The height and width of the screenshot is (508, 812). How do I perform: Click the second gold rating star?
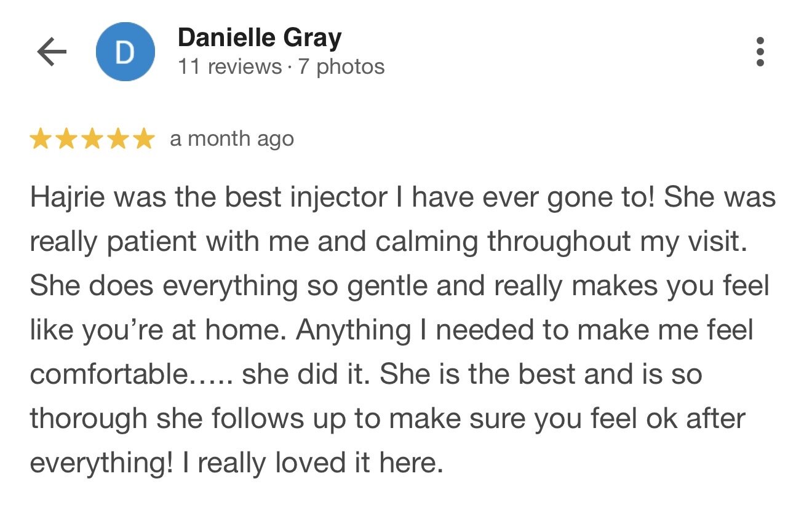pos(66,140)
